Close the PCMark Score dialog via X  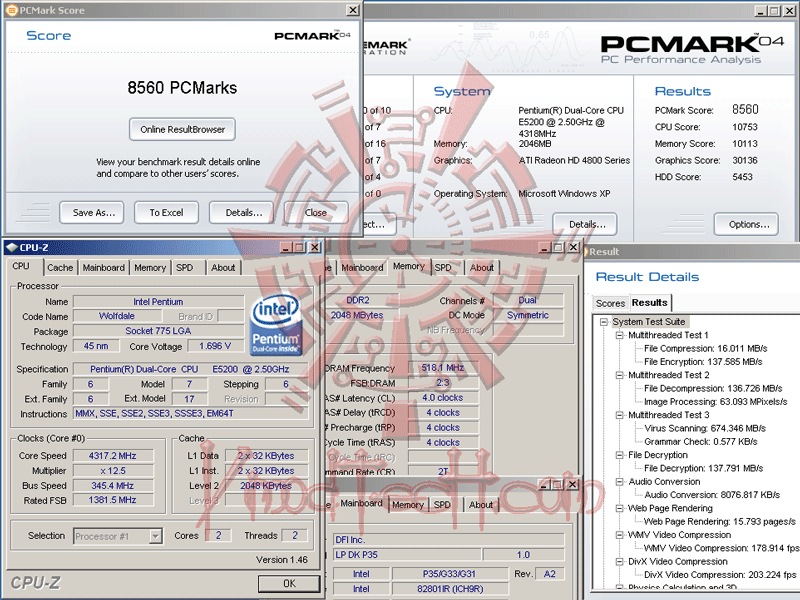coord(353,10)
